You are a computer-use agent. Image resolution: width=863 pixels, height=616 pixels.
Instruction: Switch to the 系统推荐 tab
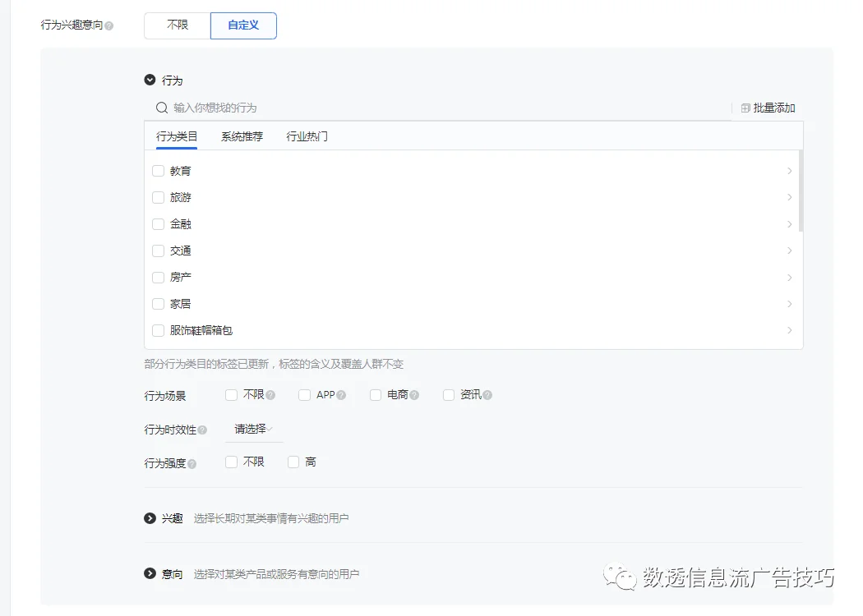(x=242, y=136)
